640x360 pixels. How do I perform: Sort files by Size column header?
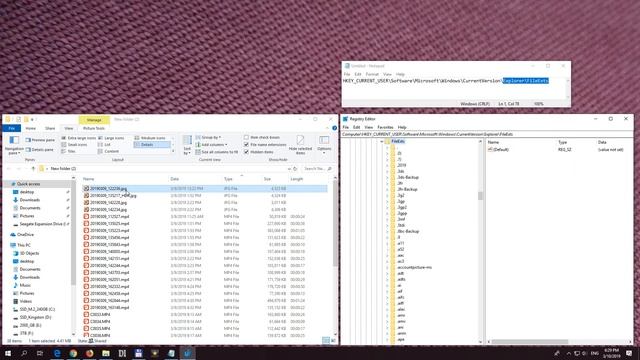pos(267,179)
